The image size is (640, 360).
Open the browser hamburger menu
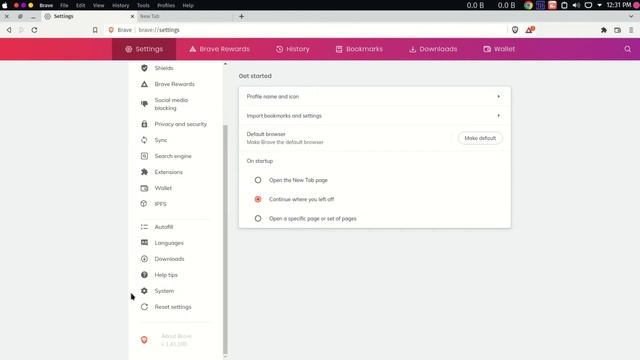(x=631, y=30)
